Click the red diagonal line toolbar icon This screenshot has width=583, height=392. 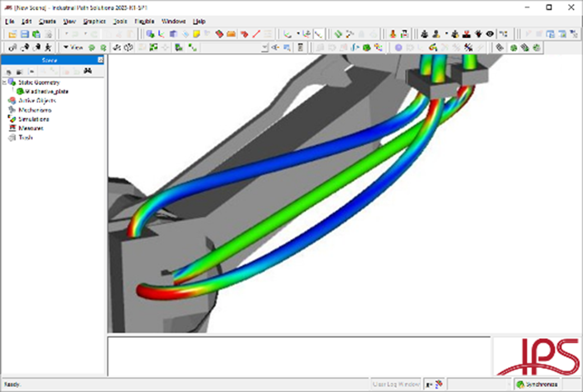pos(256,34)
